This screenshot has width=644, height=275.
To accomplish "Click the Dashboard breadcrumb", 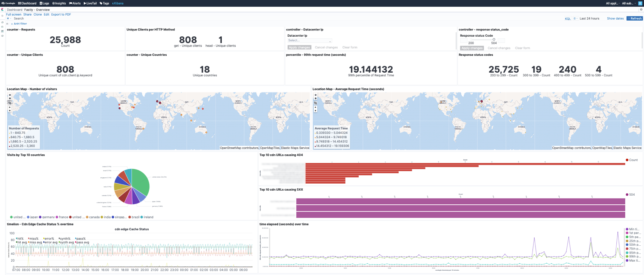I will coord(14,10).
